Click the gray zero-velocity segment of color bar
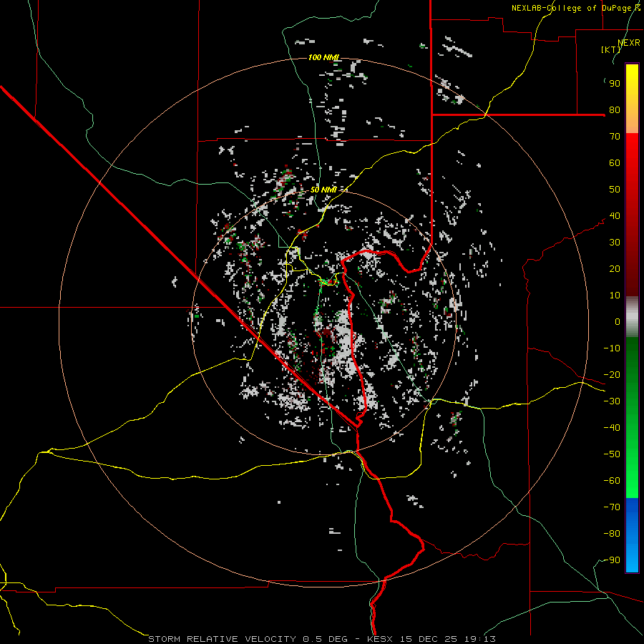644x644 pixels. point(632,318)
